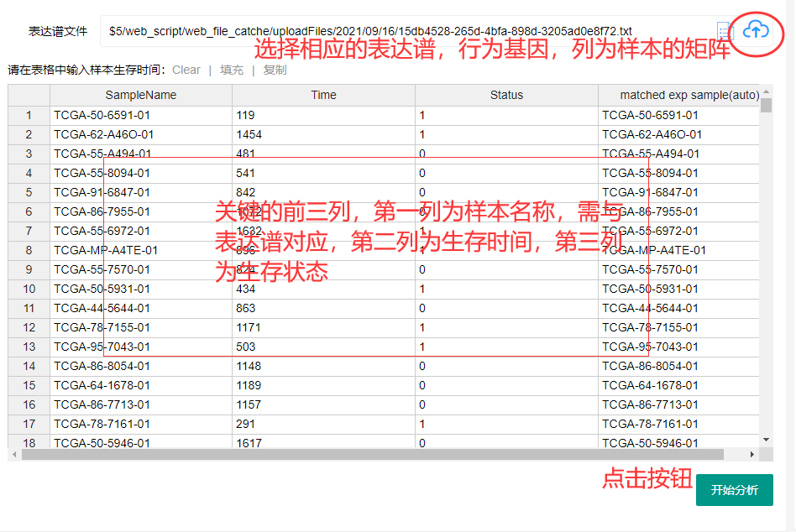The height and width of the screenshot is (532, 796).
Task: Select the Status column header
Action: click(506, 95)
